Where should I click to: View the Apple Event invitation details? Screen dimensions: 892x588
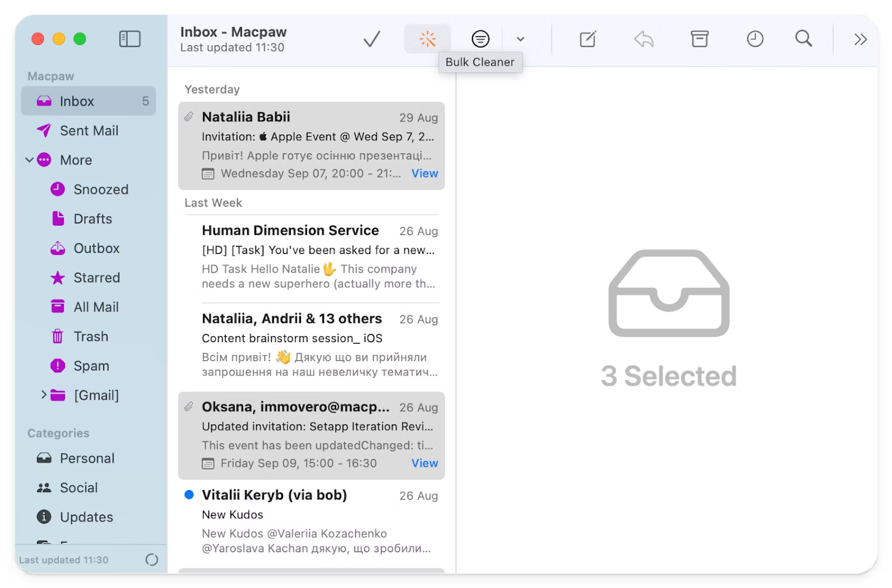(x=425, y=173)
